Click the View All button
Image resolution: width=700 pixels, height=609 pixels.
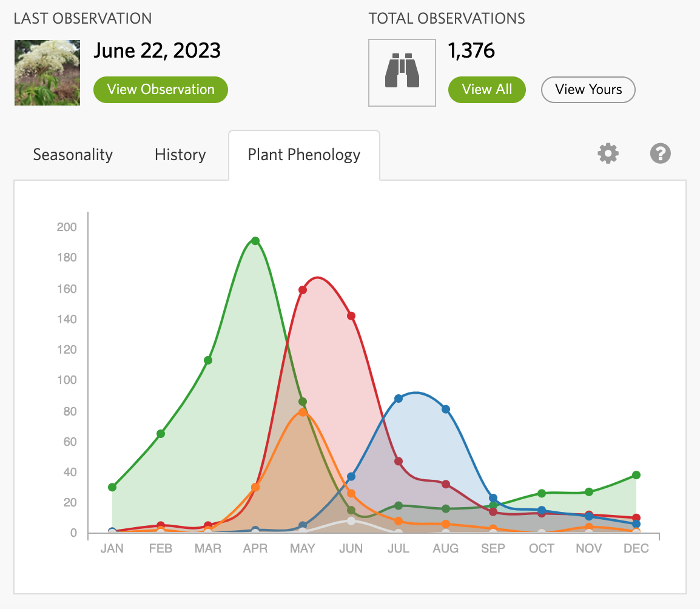tap(486, 90)
